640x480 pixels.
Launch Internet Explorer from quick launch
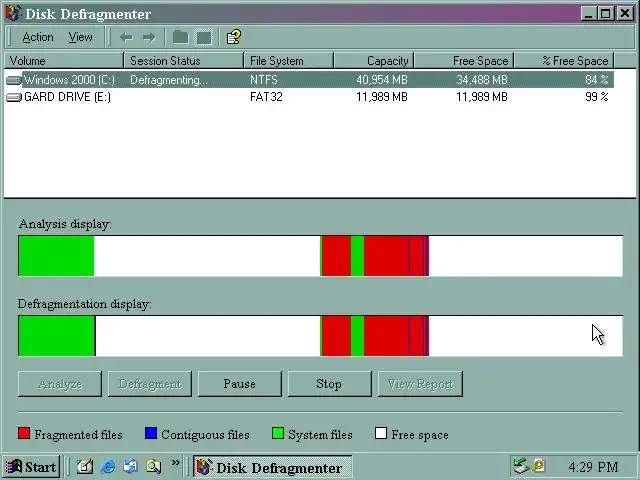108,466
